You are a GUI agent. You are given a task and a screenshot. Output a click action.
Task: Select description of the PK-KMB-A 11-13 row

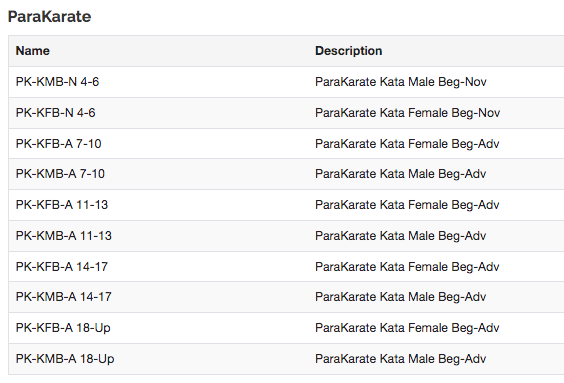click(x=400, y=236)
